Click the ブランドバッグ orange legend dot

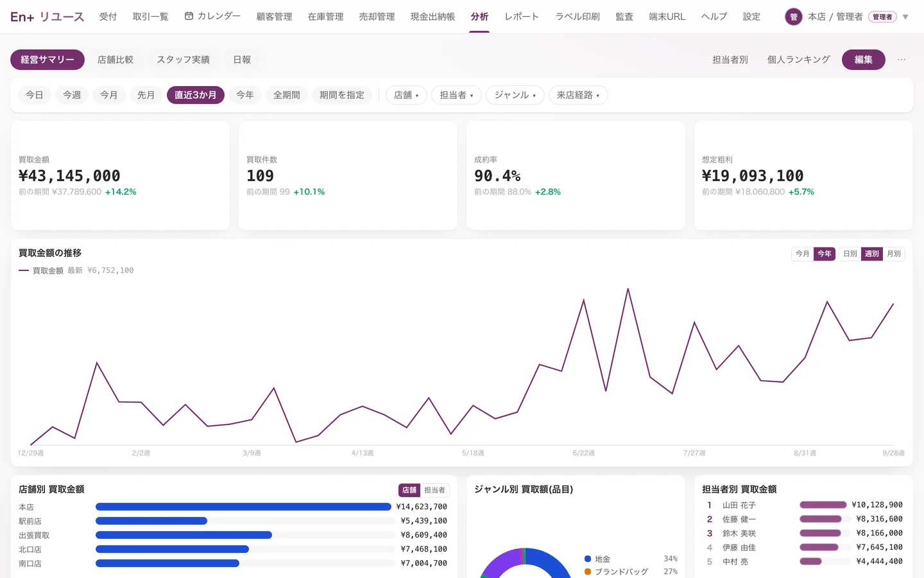pos(588,572)
